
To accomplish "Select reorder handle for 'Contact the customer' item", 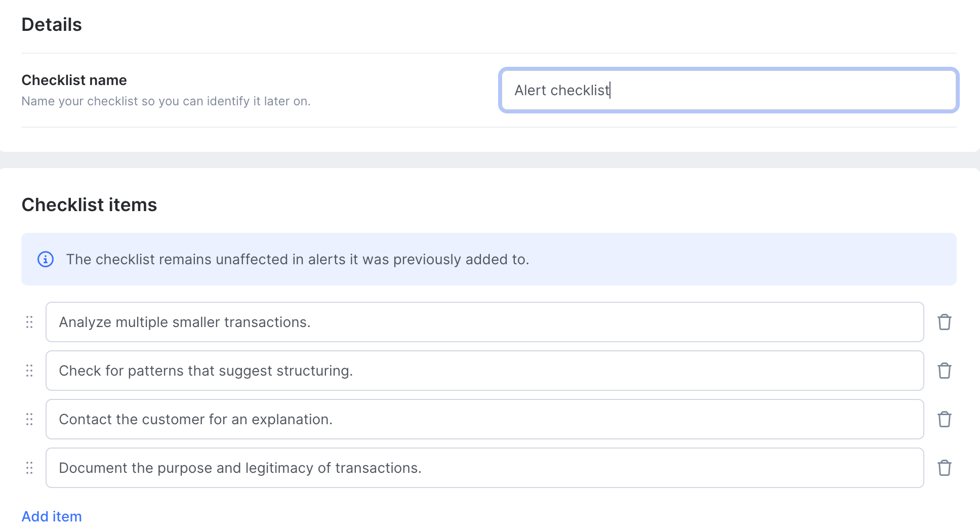I will click(x=29, y=419).
